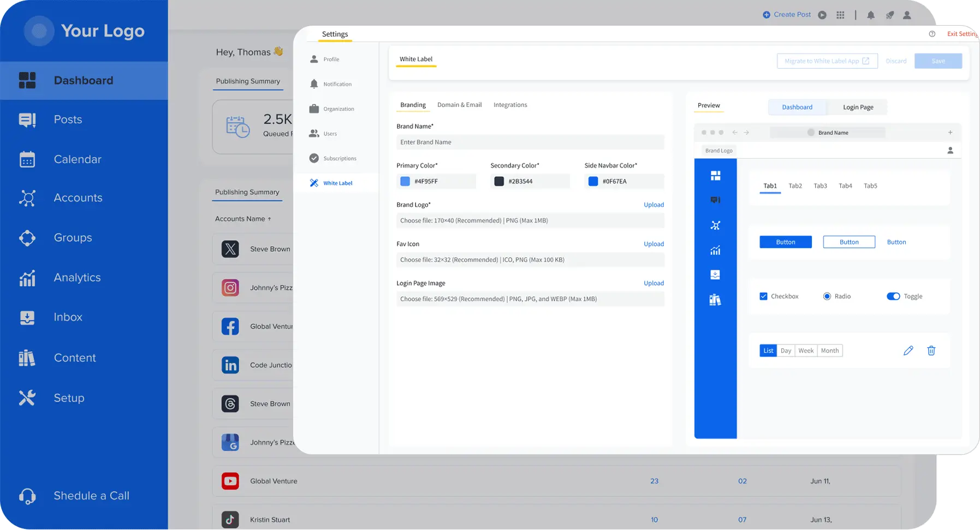Click the Enter Brand Name field
980x530 pixels.
(530, 142)
